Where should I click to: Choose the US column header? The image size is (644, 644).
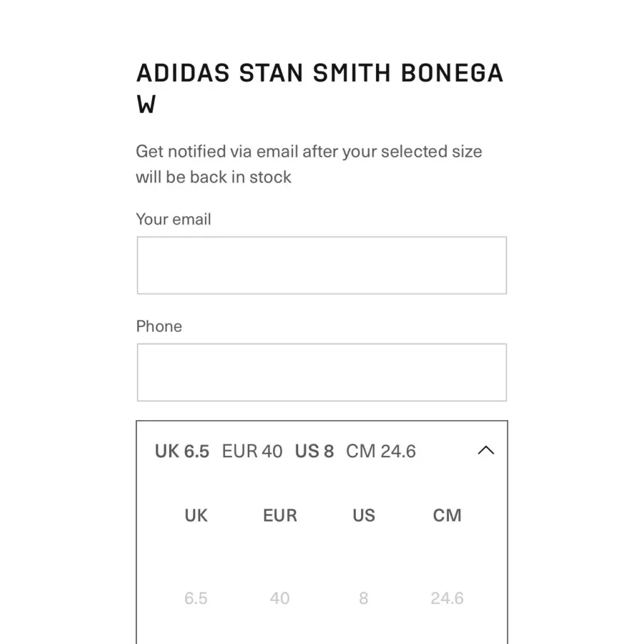pos(364,515)
